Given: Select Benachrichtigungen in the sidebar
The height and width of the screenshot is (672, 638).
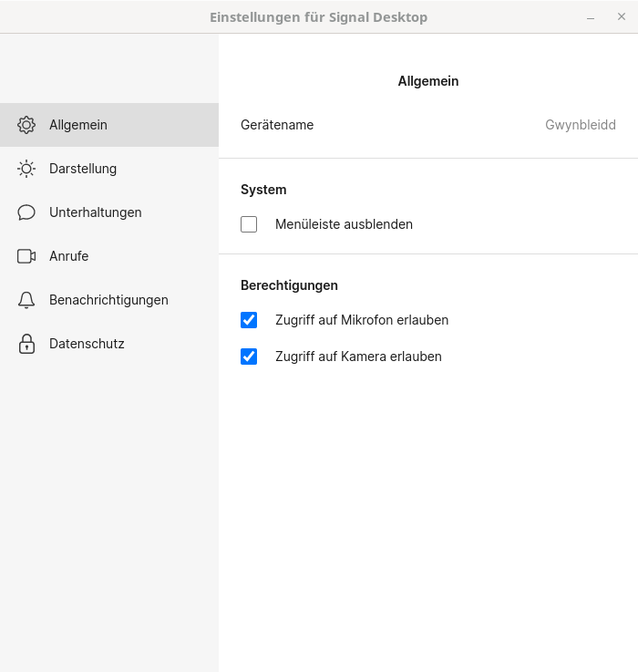Looking at the screenshot, I should point(109,300).
